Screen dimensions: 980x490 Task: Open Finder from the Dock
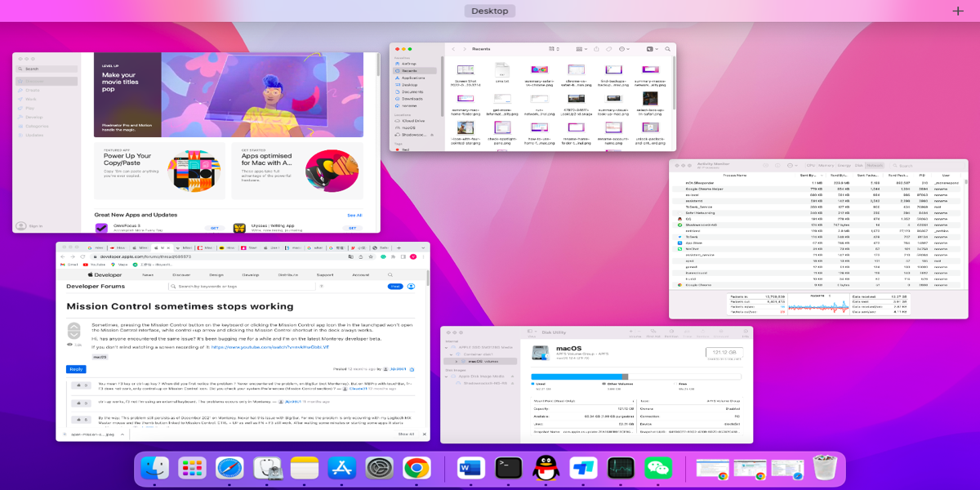154,468
